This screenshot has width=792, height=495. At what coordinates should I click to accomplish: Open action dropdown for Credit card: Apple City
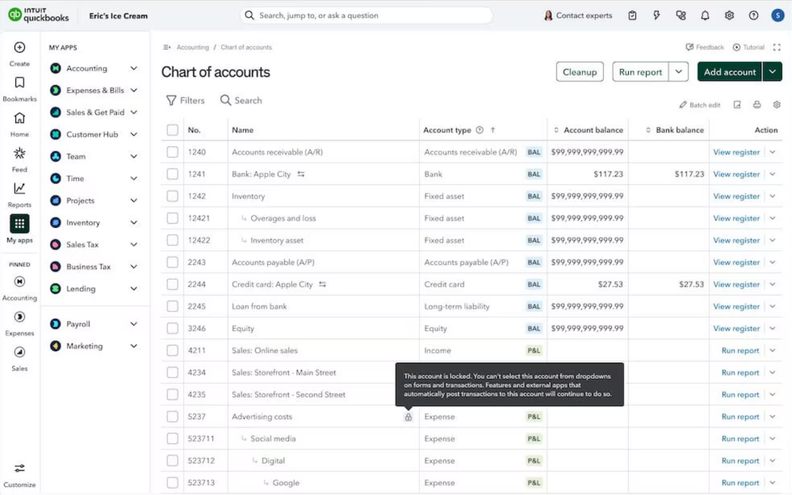pyautogui.click(x=772, y=284)
